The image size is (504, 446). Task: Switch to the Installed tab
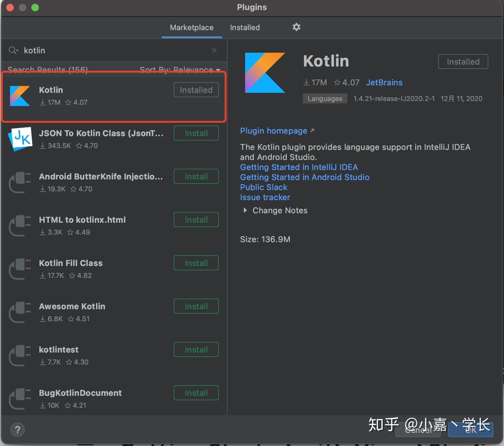244,27
